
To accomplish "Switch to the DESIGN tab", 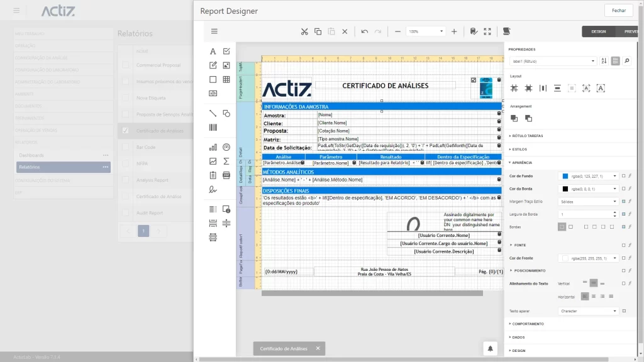I will click(599, 31).
